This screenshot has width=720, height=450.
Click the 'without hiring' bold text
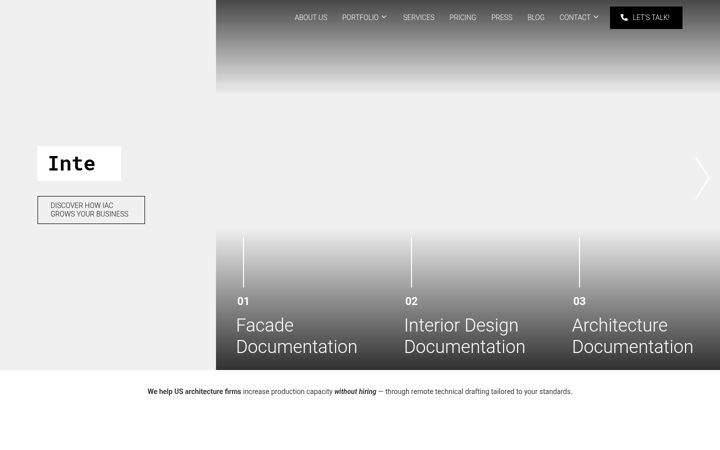click(x=355, y=392)
